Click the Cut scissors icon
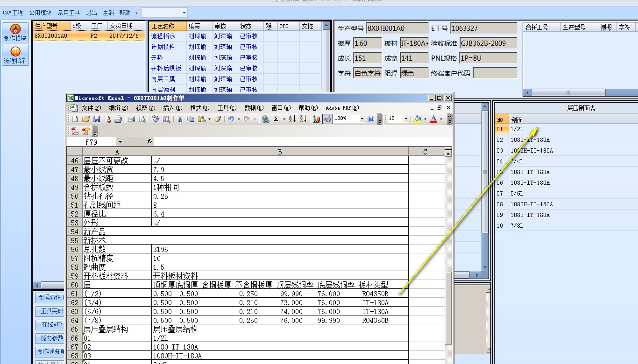The image size is (638, 364). [x=180, y=119]
